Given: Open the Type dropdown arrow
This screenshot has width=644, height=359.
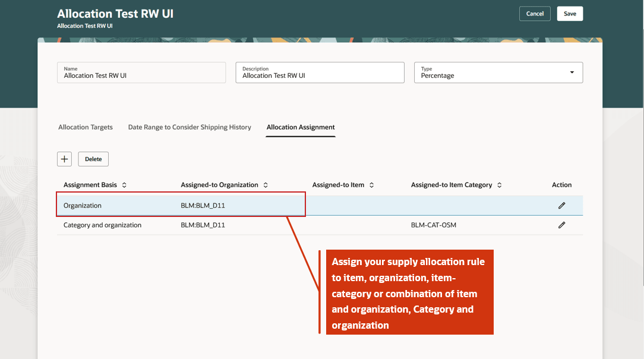Looking at the screenshot, I should (572, 73).
